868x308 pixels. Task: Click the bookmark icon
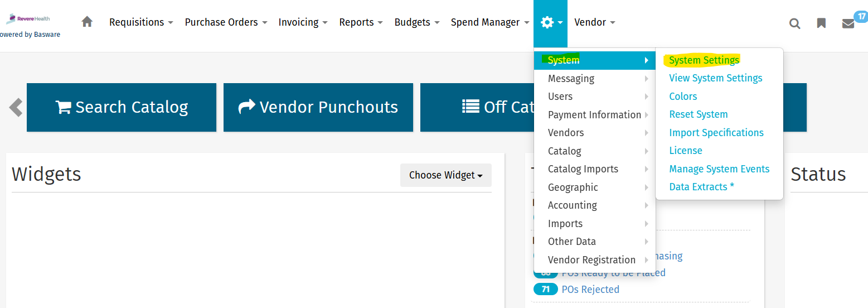pos(821,23)
